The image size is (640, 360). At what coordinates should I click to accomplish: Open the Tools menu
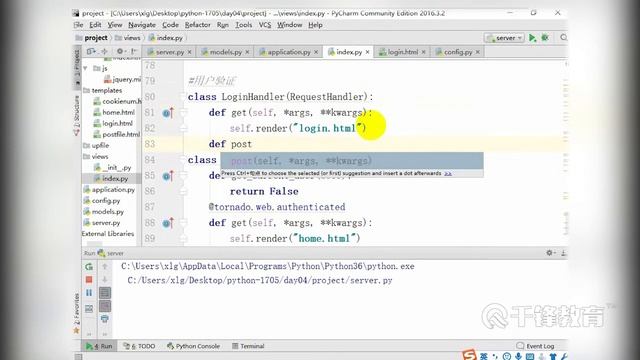(x=243, y=25)
